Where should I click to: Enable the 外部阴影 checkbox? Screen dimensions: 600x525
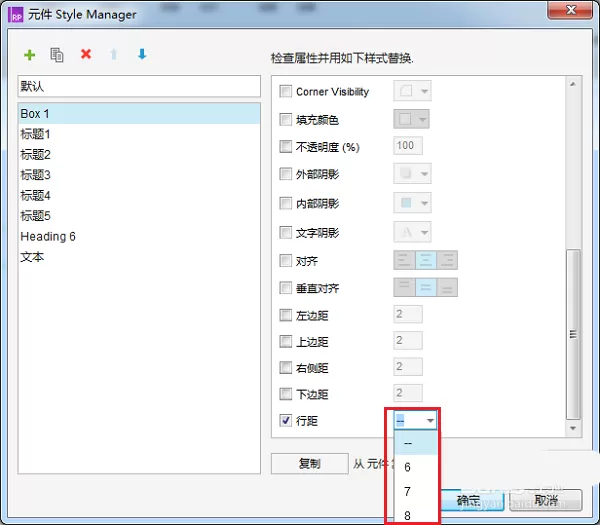tap(285, 174)
